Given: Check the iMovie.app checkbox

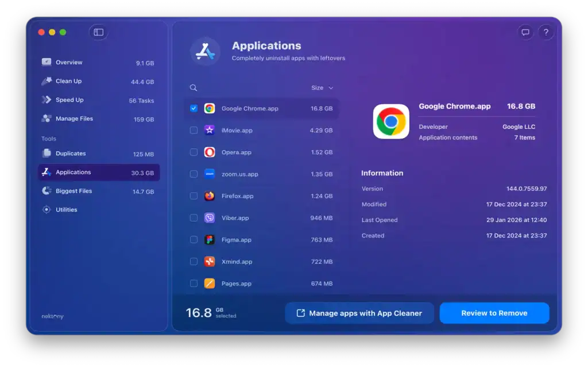Looking at the screenshot, I should coord(194,131).
